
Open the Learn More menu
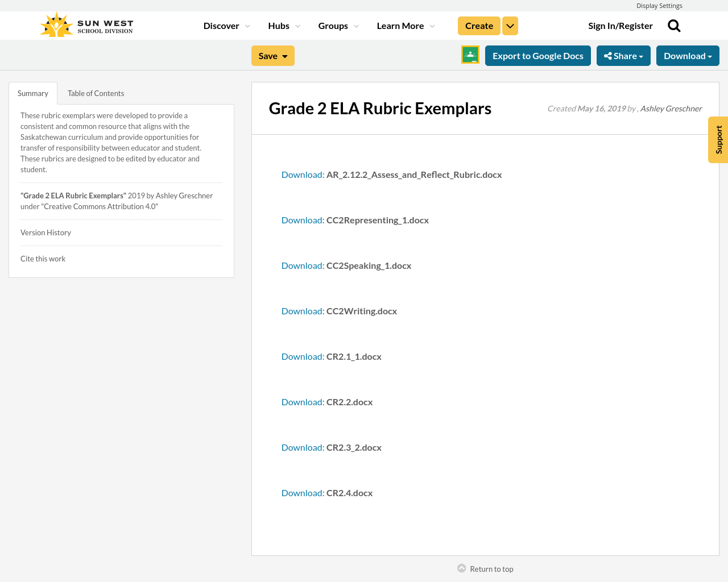click(400, 25)
